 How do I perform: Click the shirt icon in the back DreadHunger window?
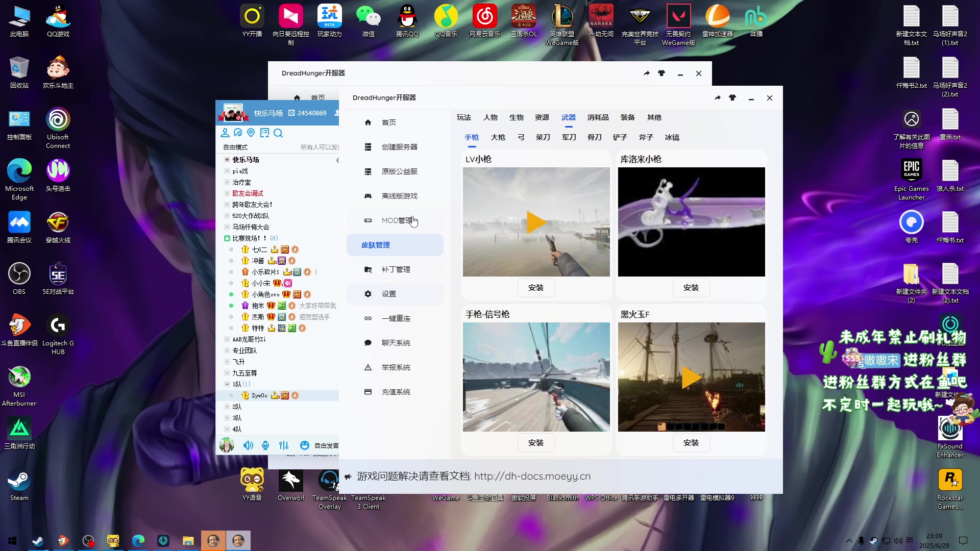point(661,73)
